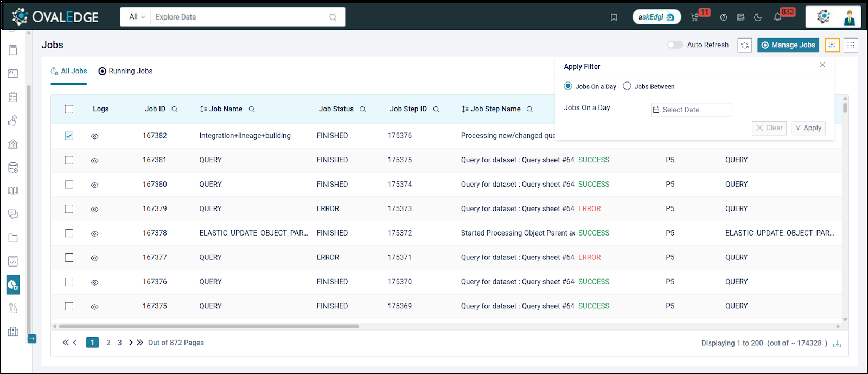Click the refresh jobs icon
Image resolution: width=868 pixels, height=374 pixels.
coord(745,46)
